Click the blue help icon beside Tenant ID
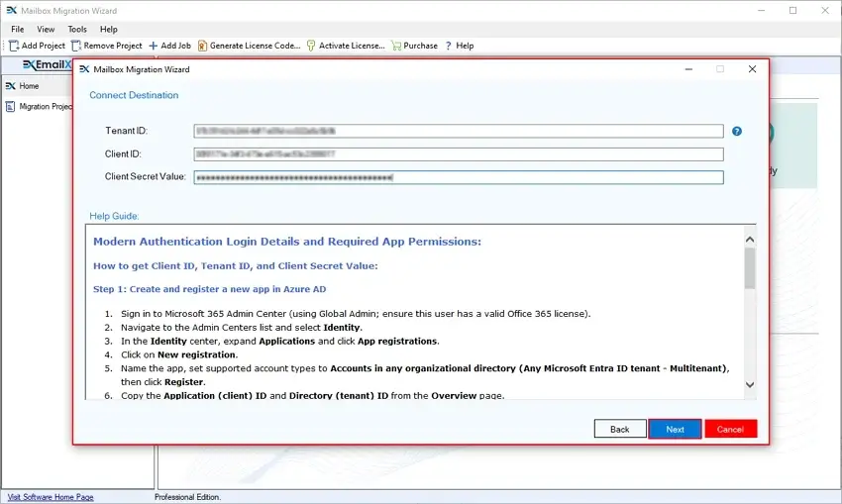 (x=737, y=131)
